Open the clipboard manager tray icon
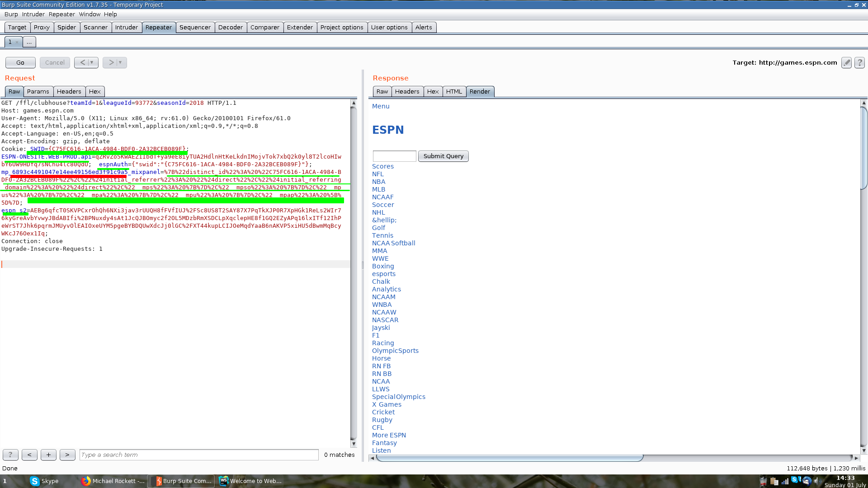 click(774, 482)
